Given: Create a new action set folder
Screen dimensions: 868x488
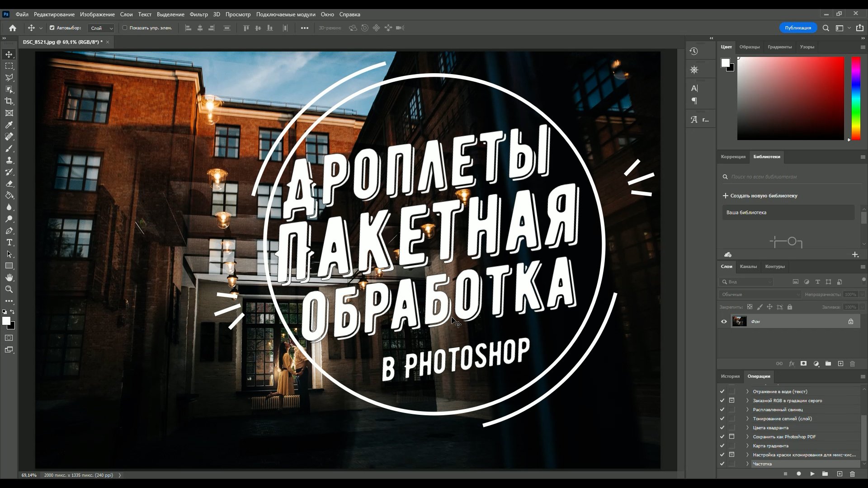Looking at the screenshot, I should click(825, 474).
